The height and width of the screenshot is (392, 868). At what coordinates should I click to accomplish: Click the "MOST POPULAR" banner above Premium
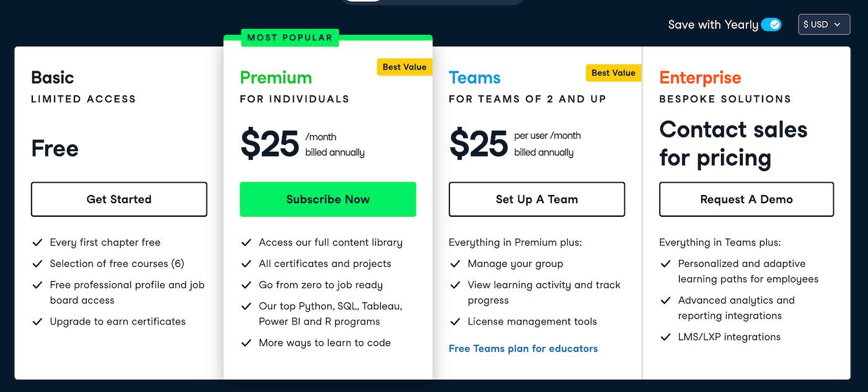(x=289, y=37)
